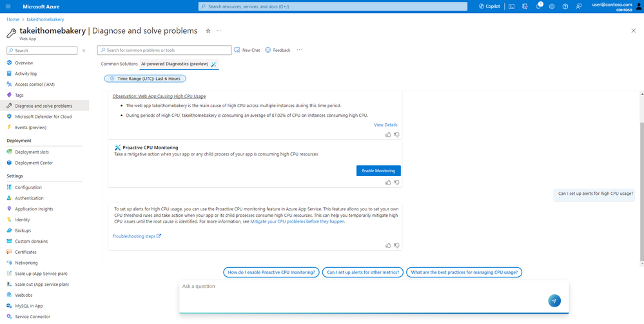This screenshot has width=644, height=324.
Task: Thumbs up the CPU alerts answer
Action: click(x=388, y=245)
